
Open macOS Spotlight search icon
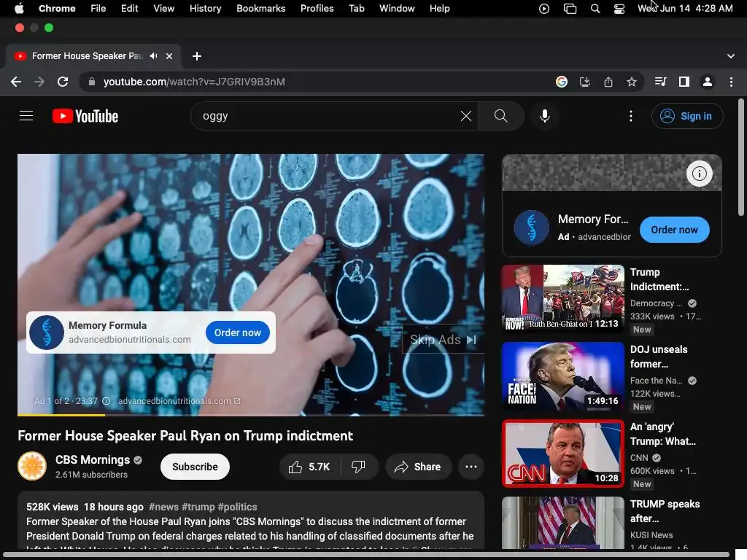coord(595,9)
